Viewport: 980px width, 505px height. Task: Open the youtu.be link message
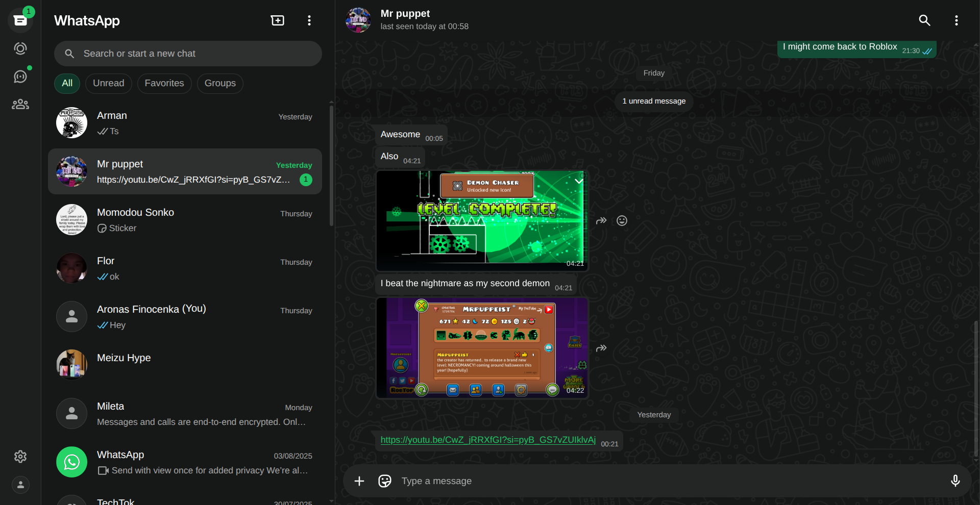click(x=488, y=440)
